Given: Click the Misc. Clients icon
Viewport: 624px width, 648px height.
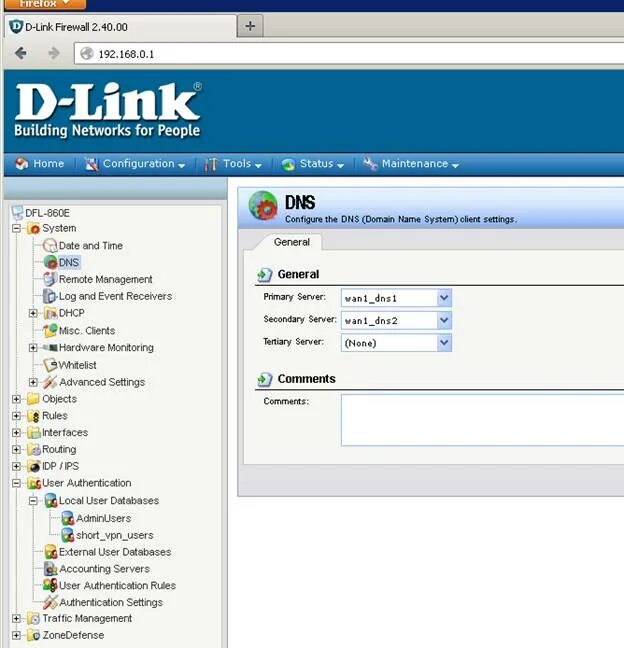Looking at the screenshot, I should [50, 330].
